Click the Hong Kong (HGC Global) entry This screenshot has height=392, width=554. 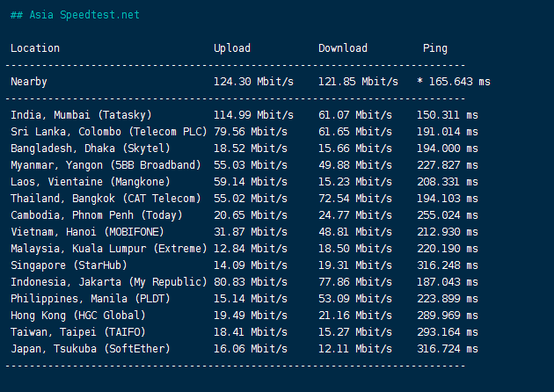78,316
